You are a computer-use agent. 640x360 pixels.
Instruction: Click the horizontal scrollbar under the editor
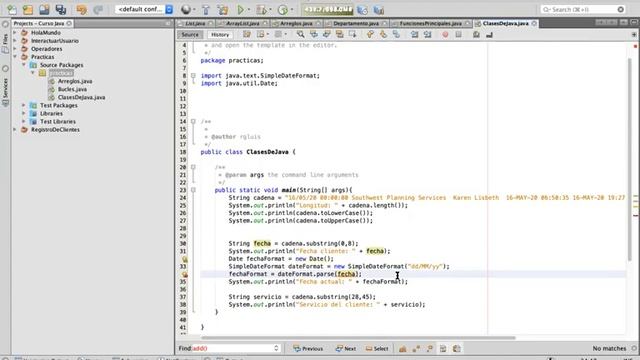pos(359,338)
